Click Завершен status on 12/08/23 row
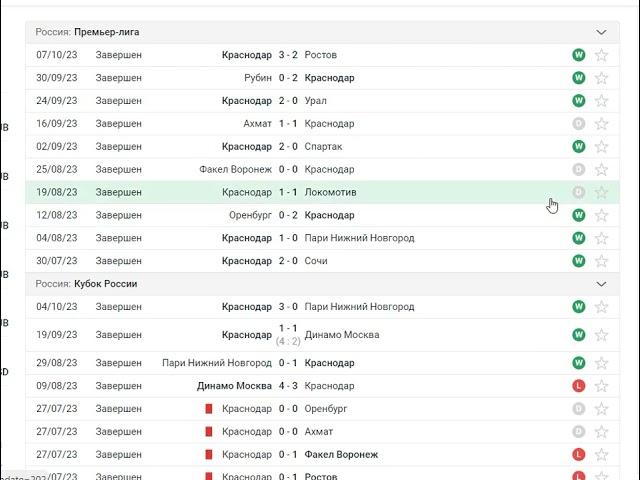The image size is (640, 480). pyautogui.click(x=118, y=215)
